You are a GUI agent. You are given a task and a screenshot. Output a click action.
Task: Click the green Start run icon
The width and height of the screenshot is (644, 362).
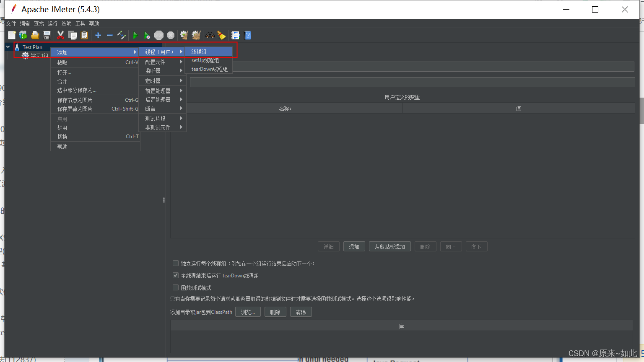[135, 35]
